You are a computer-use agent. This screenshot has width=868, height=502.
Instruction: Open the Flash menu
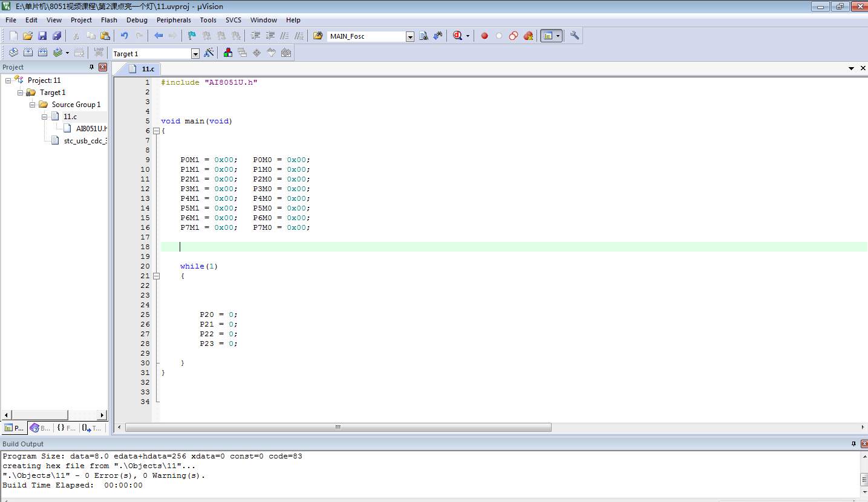click(109, 20)
